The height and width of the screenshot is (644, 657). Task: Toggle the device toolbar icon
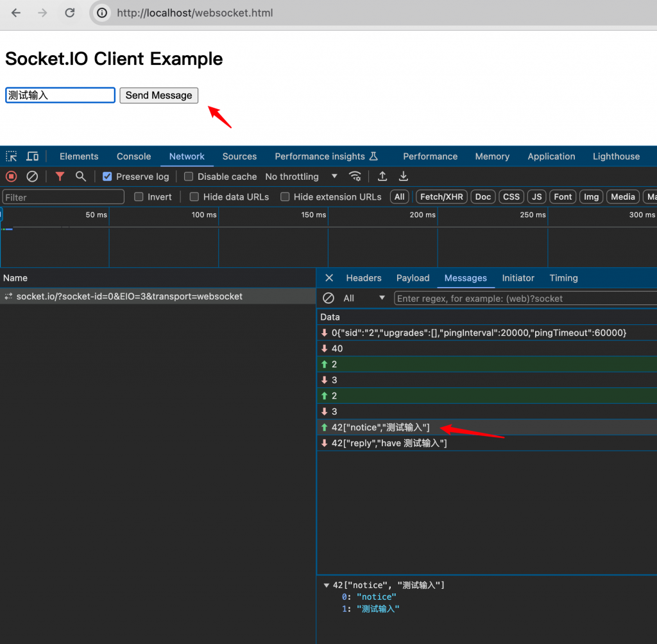pos(32,156)
